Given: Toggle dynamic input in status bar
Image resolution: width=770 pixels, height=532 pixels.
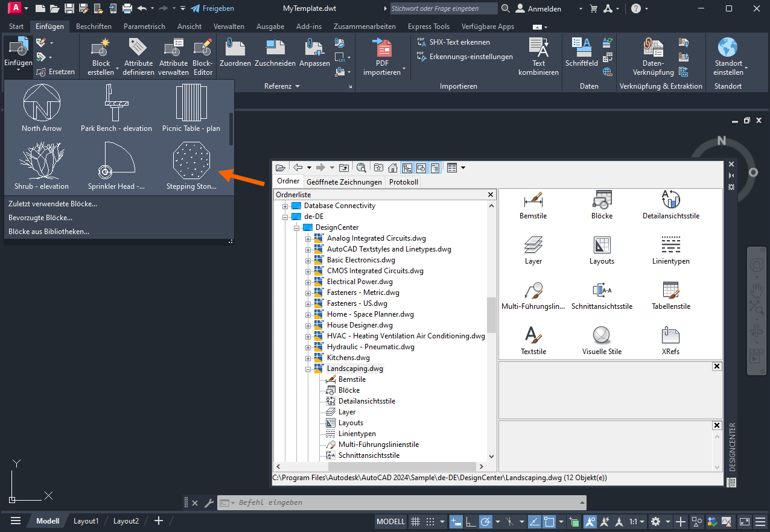Looking at the screenshot, I should coord(456,521).
